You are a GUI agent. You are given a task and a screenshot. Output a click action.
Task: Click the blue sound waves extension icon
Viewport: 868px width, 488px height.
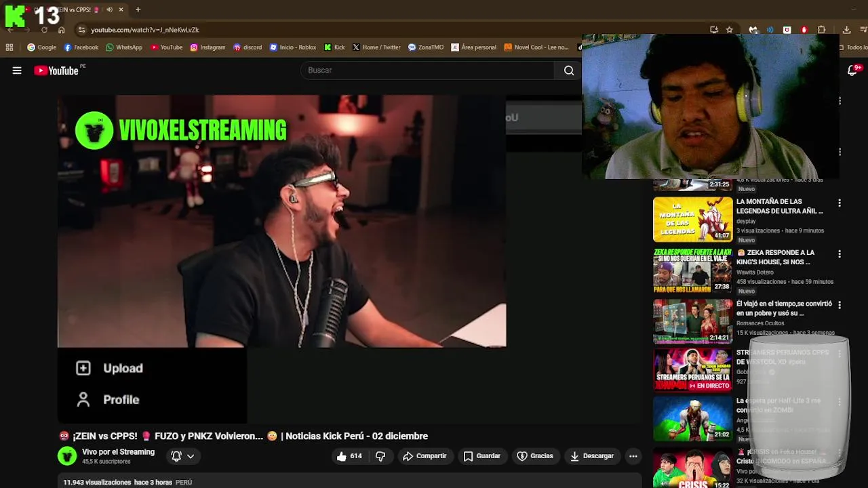pos(770,30)
